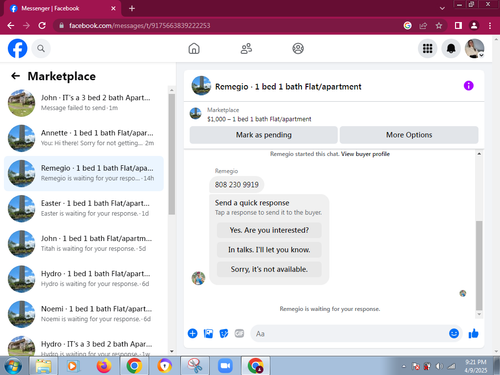500x375 pixels.
Task: Click Remegio's avatar in the chat header
Action: point(201,86)
